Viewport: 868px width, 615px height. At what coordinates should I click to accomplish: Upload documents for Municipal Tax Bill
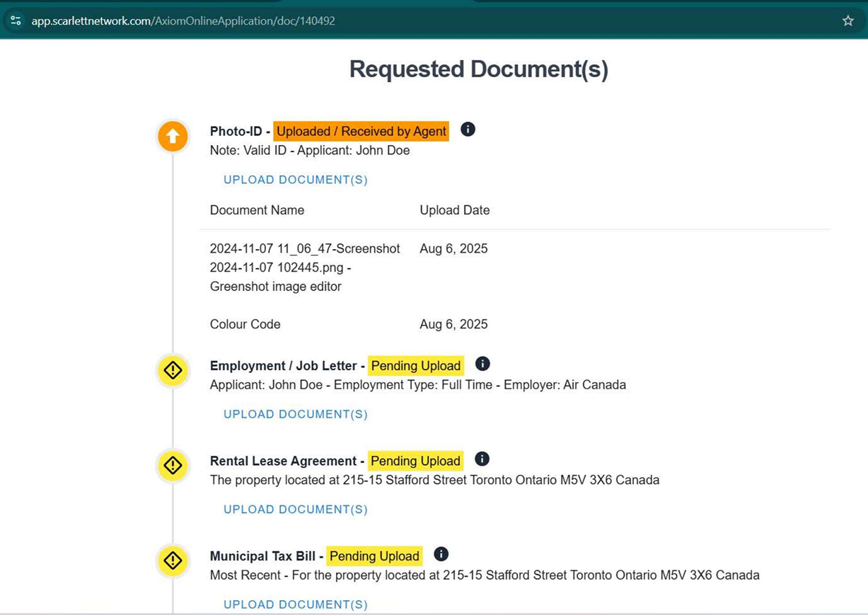click(x=296, y=604)
